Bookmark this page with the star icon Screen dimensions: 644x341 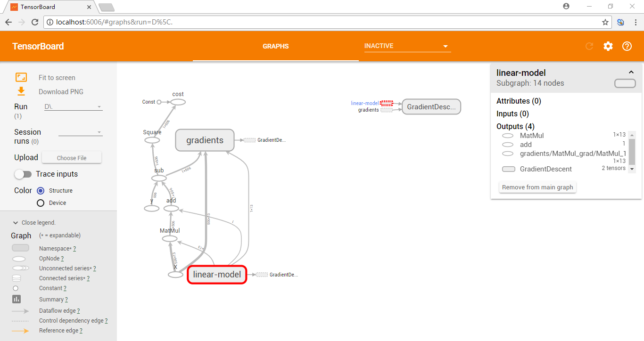[605, 22]
